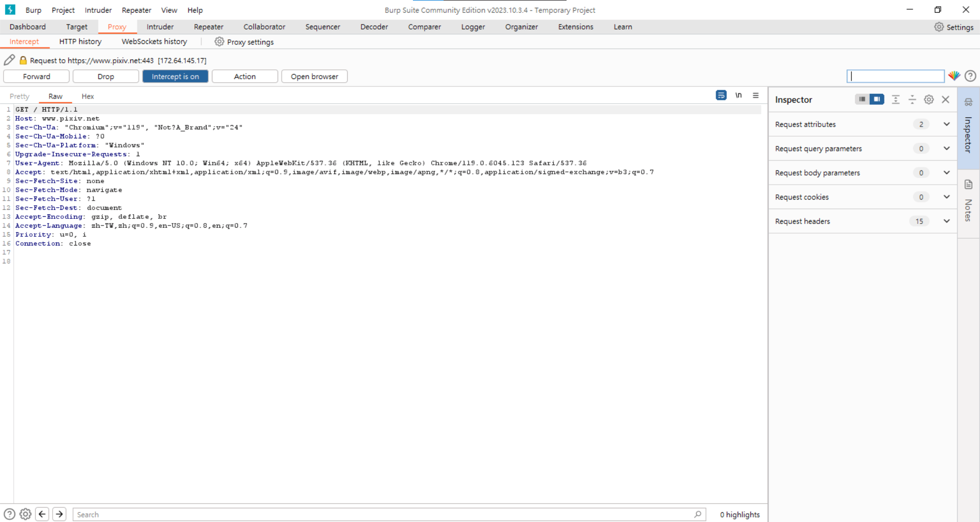980x522 pixels.
Task: Expand Request query parameters section
Action: point(863,148)
